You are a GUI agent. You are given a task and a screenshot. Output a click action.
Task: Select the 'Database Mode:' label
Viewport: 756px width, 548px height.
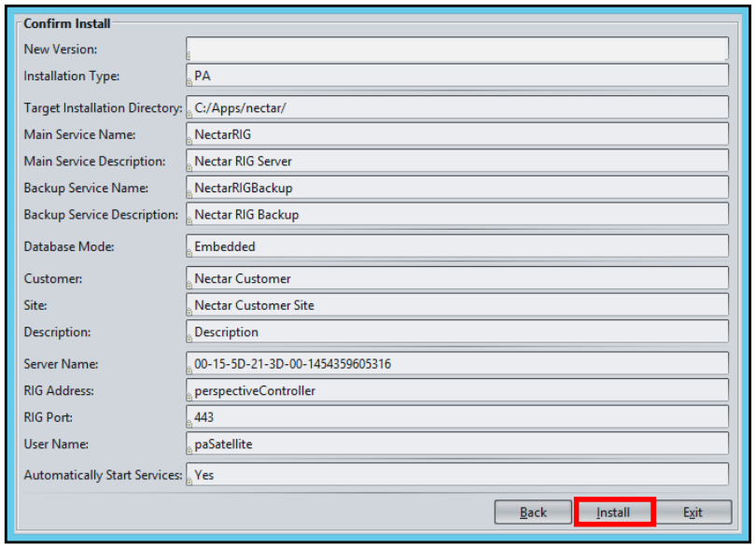[x=69, y=246]
